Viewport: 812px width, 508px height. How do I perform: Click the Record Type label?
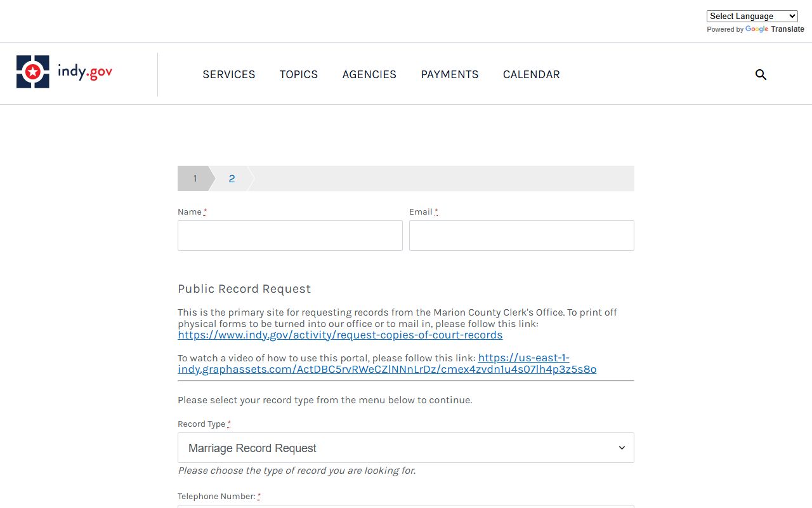[204, 424]
